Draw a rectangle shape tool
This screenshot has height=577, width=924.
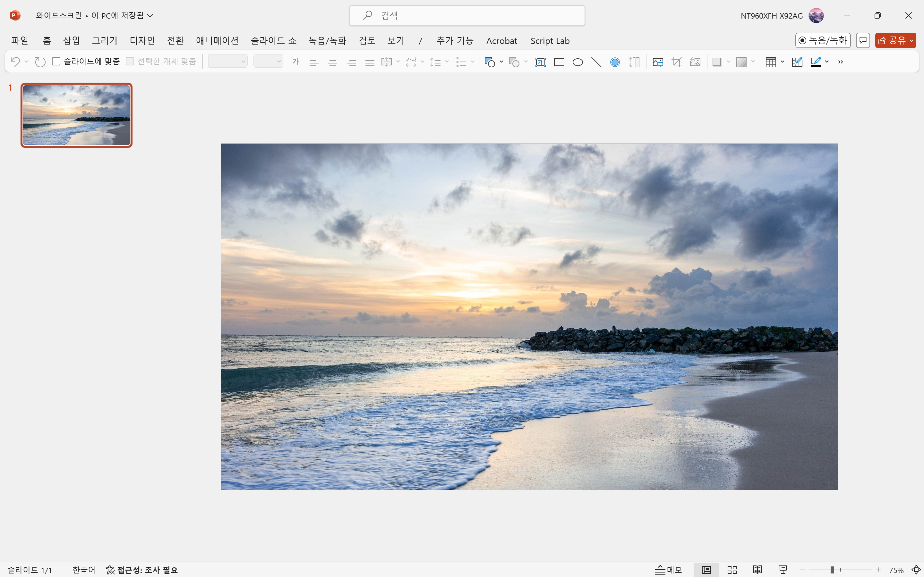(559, 62)
